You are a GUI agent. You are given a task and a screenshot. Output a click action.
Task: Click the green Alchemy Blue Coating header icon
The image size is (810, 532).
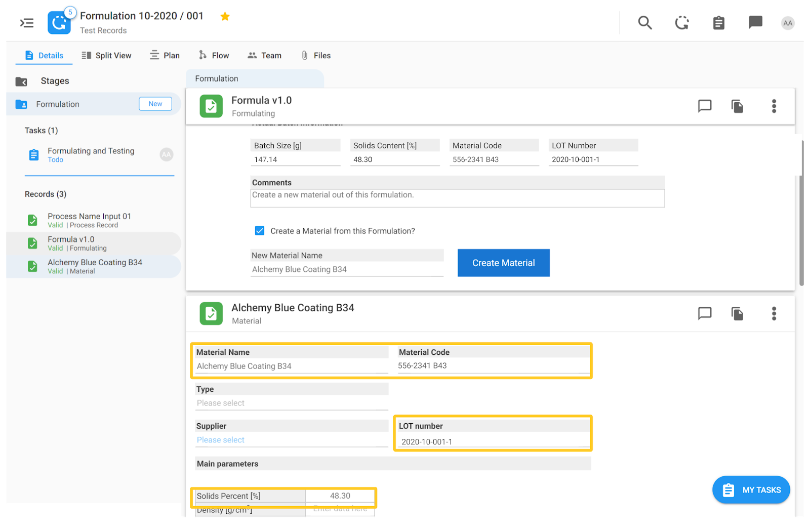[211, 314]
